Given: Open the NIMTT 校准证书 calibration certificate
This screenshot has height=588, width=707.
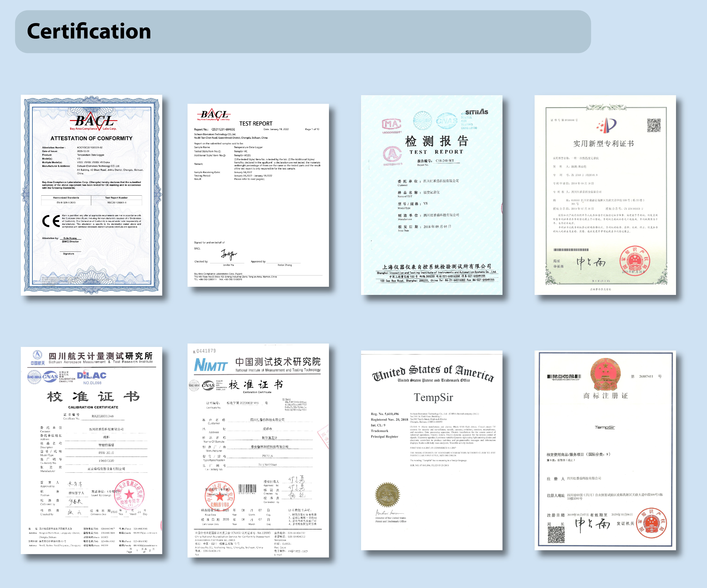Looking at the screenshot, I should (x=258, y=450).
